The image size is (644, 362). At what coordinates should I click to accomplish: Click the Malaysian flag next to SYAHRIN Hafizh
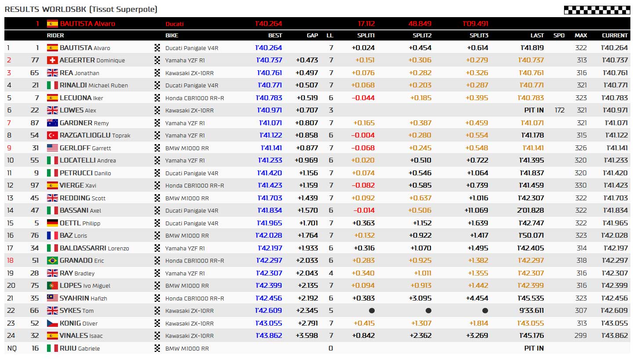[52, 298]
